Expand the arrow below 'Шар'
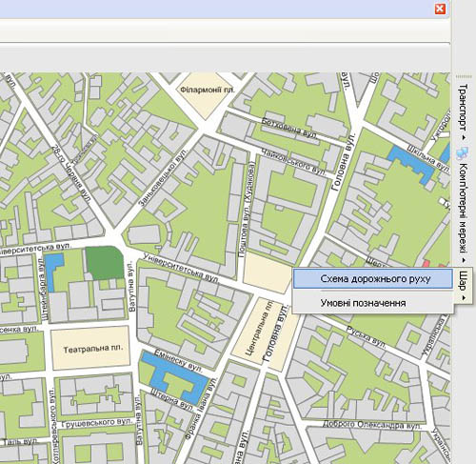 464,297
